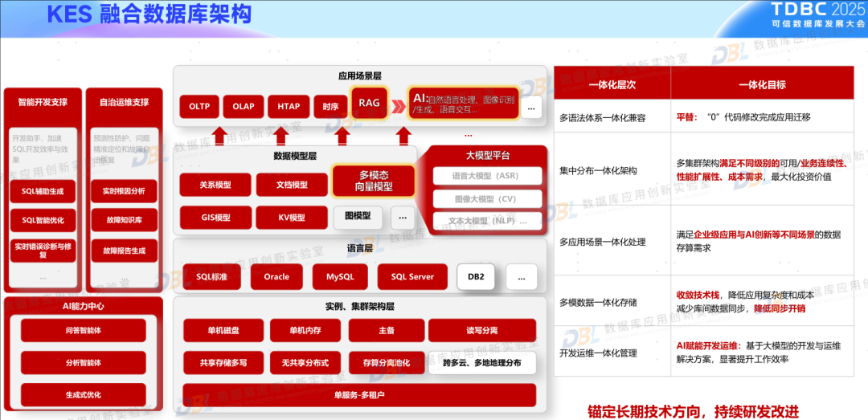Click the 多模态向量模型 block

[375, 181]
